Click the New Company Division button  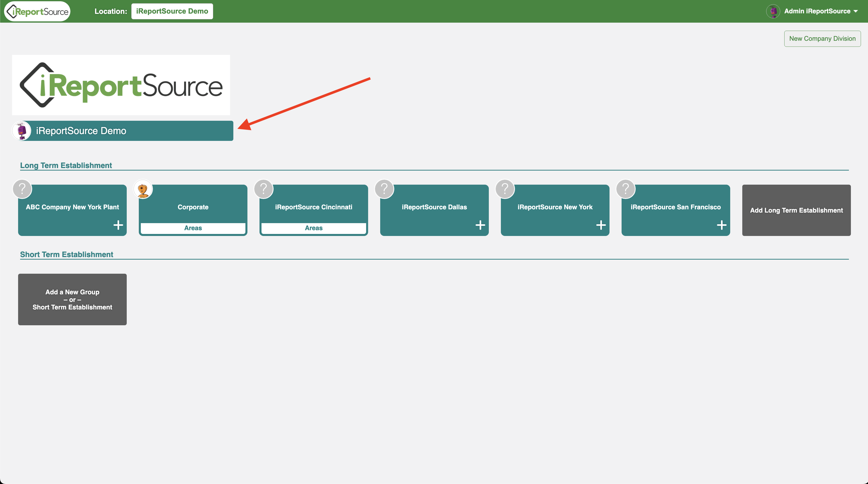[x=822, y=39]
